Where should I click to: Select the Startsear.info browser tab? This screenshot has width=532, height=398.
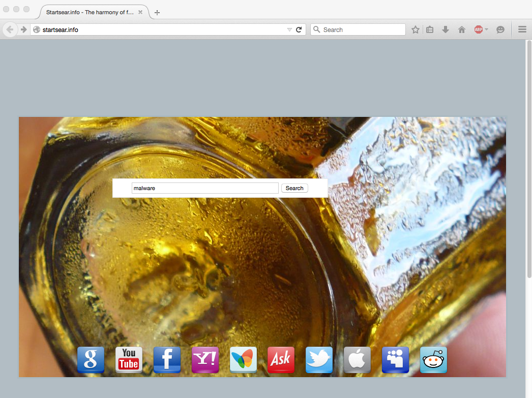pos(90,12)
